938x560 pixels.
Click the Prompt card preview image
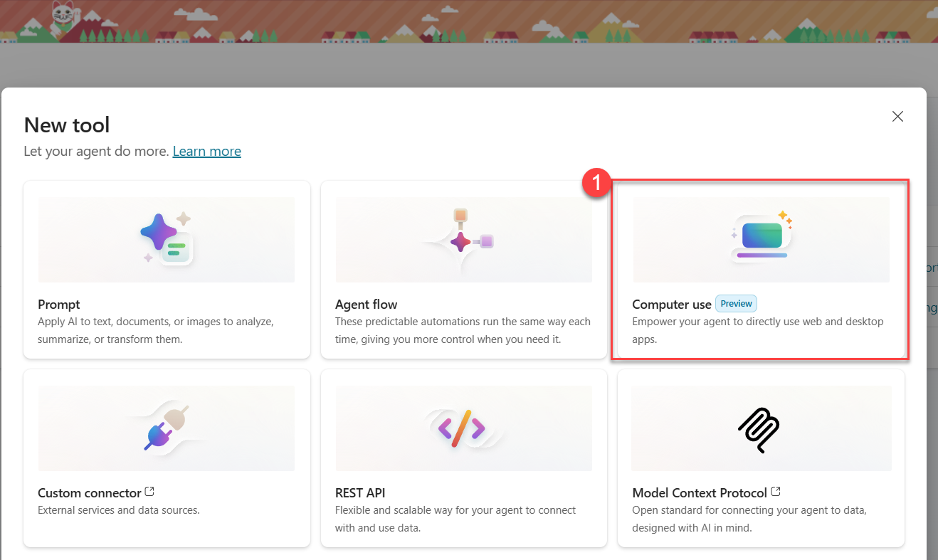(167, 239)
